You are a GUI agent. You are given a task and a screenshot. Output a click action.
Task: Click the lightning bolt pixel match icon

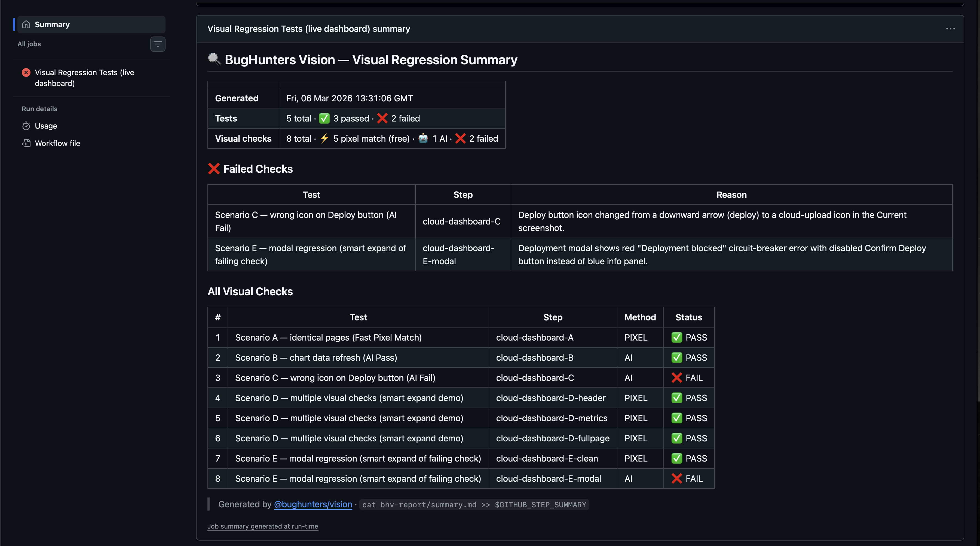[x=324, y=139]
